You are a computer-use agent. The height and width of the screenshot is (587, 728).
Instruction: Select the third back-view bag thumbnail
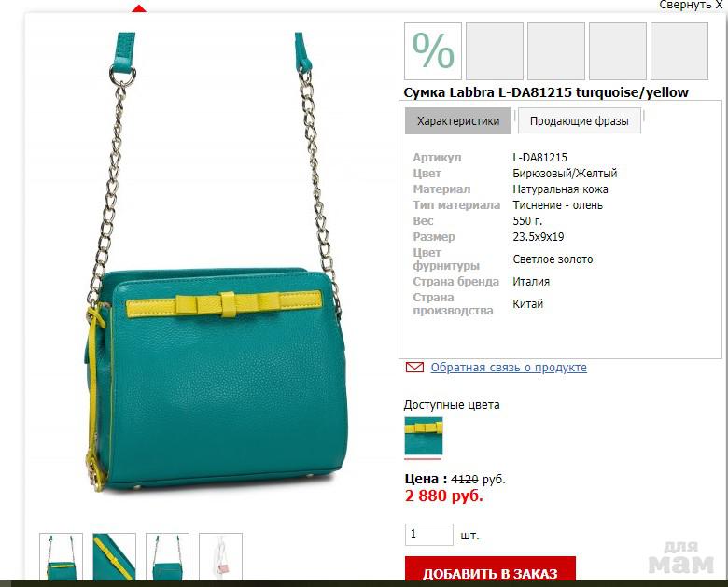tap(167, 557)
